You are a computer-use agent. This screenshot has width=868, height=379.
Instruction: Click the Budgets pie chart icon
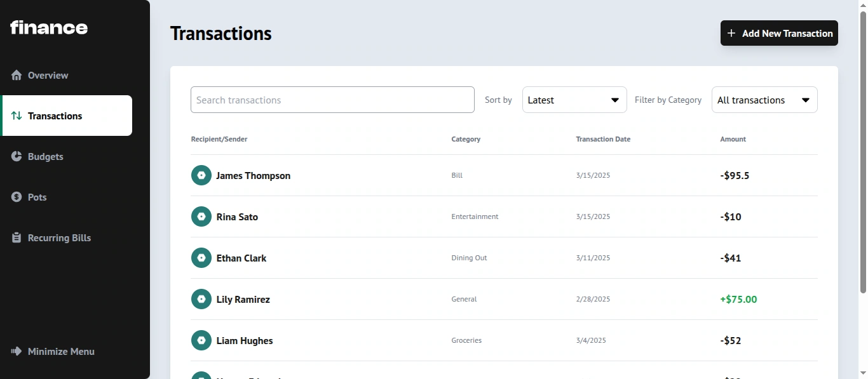coord(17,156)
